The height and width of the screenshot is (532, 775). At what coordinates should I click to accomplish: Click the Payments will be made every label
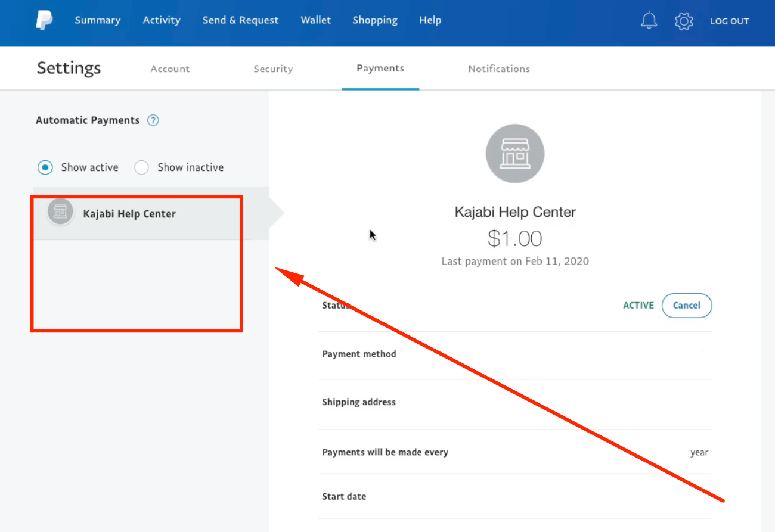[385, 452]
